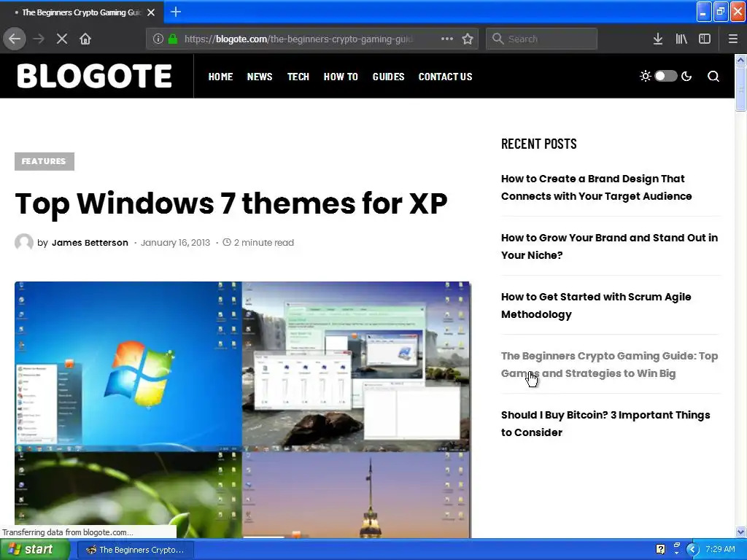This screenshot has width=747, height=560.
Task: Open 'How to Grow Your Brand' post
Action: 609,246
